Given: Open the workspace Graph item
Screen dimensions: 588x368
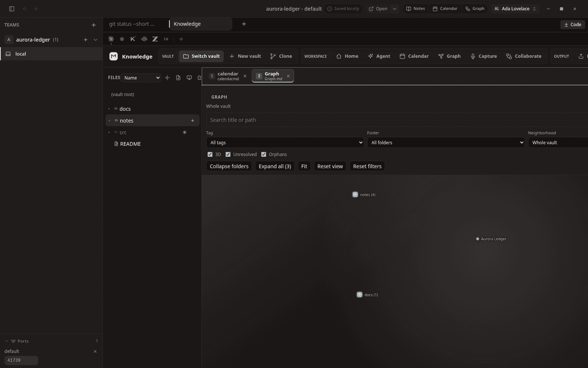Looking at the screenshot, I should click(449, 56).
